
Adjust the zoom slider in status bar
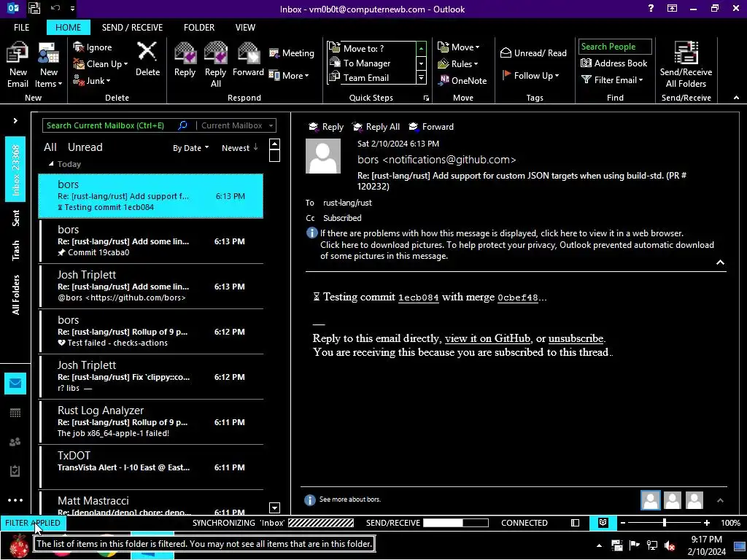tap(664, 523)
